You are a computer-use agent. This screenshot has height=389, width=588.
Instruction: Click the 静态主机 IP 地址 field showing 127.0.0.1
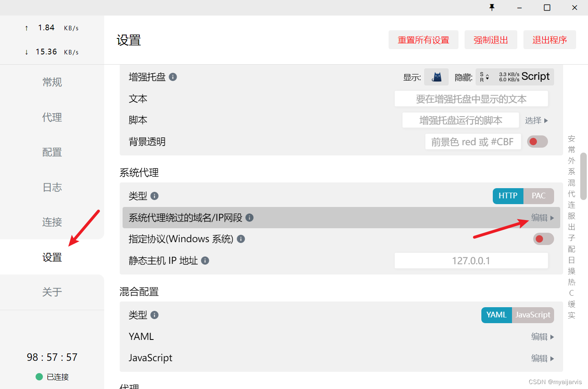pyautogui.click(x=471, y=261)
